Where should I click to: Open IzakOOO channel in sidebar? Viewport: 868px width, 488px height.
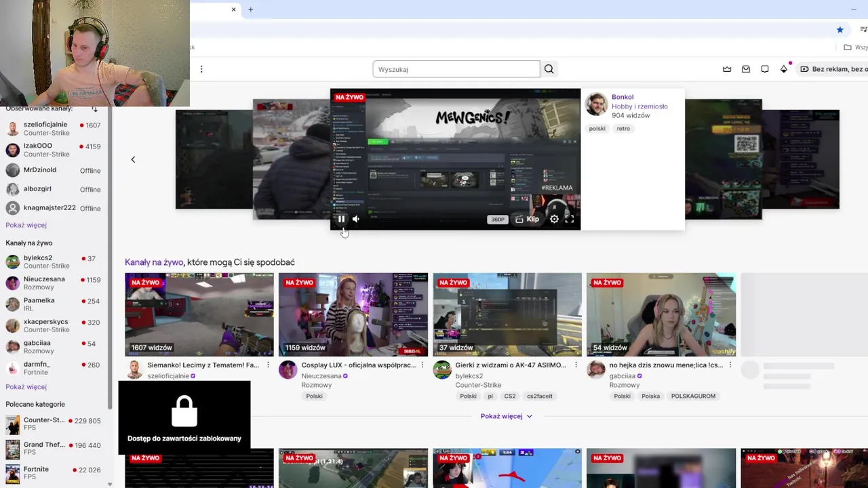(54, 149)
